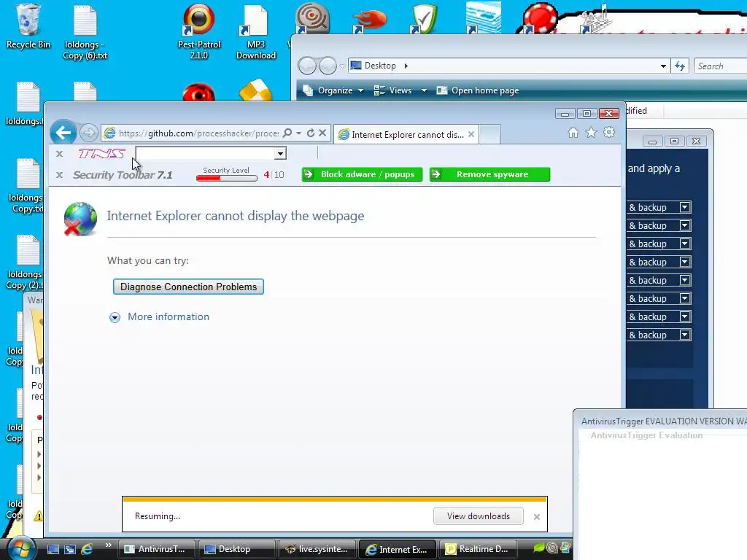Open Recycle Bin desktop icon

[28, 26]
